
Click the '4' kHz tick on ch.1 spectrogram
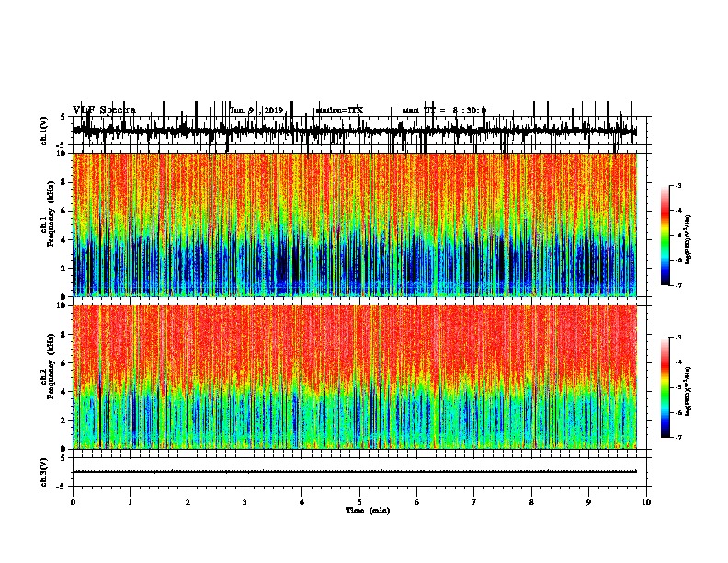pyautogui.click(x=63, y=240)
